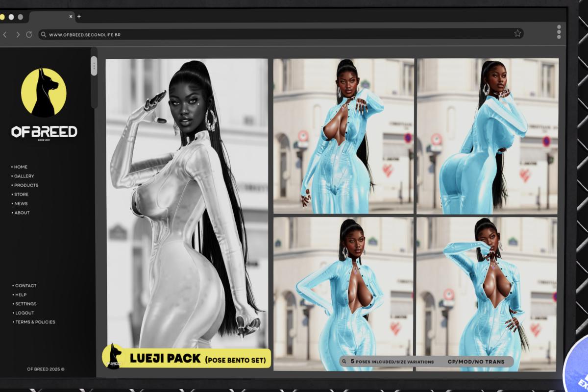Close the current browser tab
This screenshot has height=392, width=588.
71,17
